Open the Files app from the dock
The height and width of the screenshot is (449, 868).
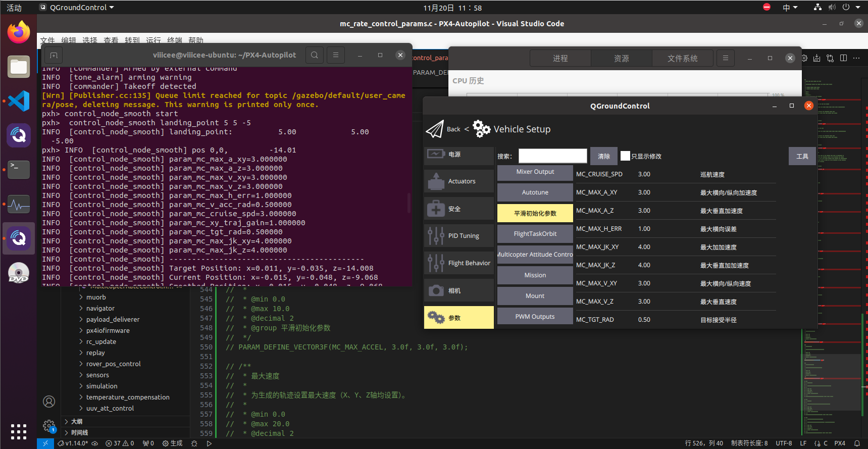point(19,67)
